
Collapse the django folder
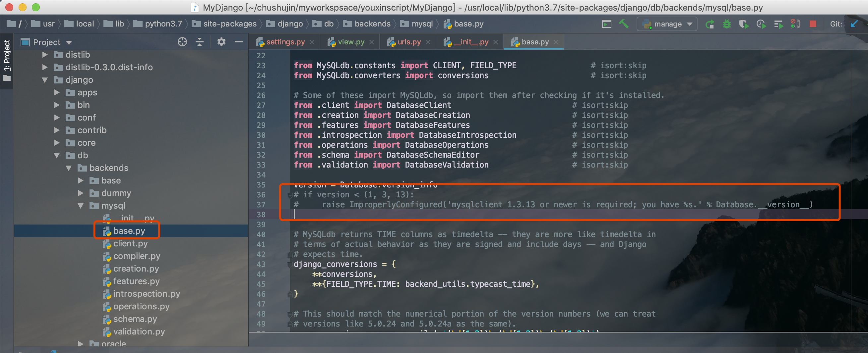click(45, 80)
